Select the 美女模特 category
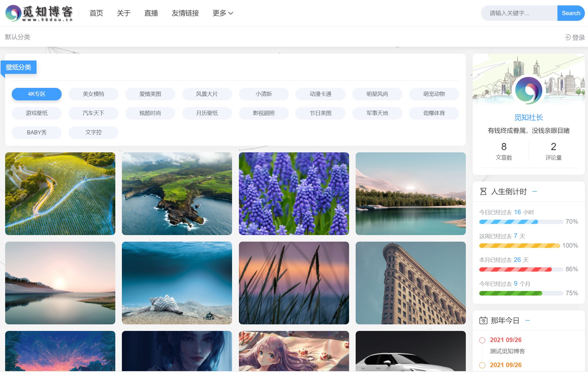 93,94
